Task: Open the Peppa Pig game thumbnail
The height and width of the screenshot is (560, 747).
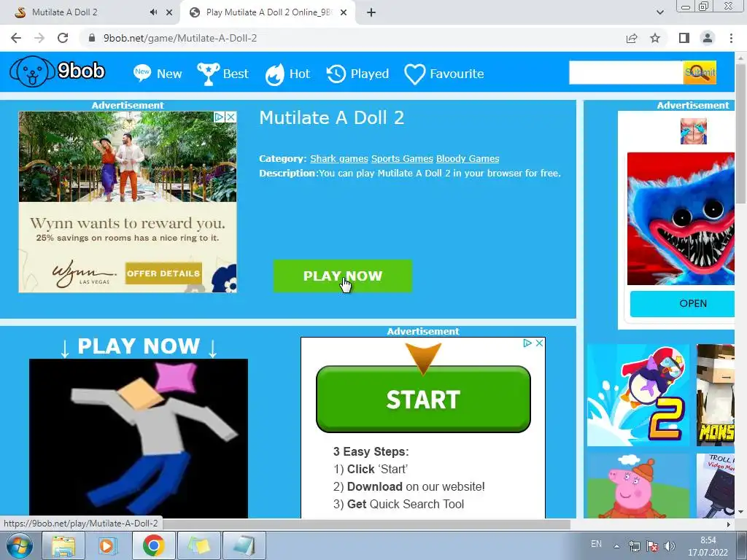Action: (638, 486)
